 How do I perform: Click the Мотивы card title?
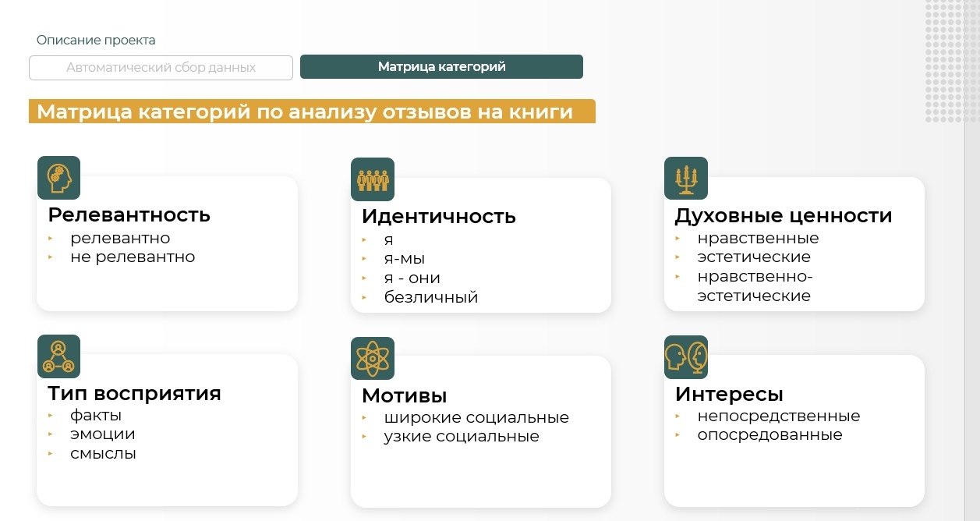[x=404, y=395]
